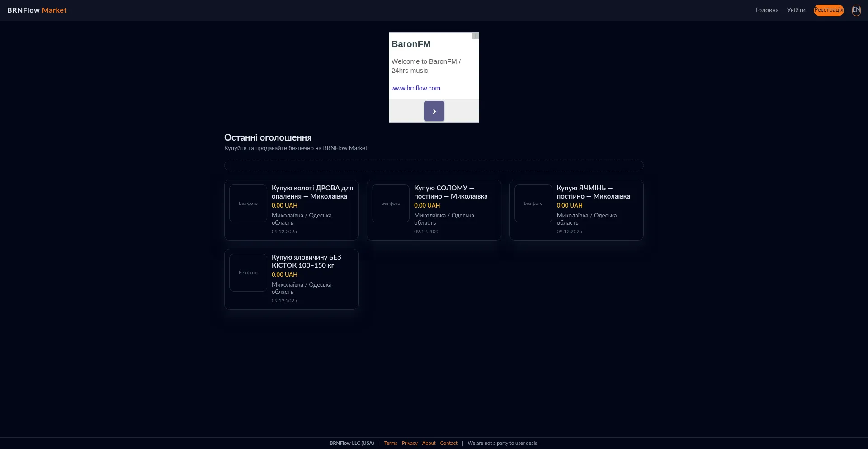
Task: Switch language with the EN toggle
Action: click(856, 10)
